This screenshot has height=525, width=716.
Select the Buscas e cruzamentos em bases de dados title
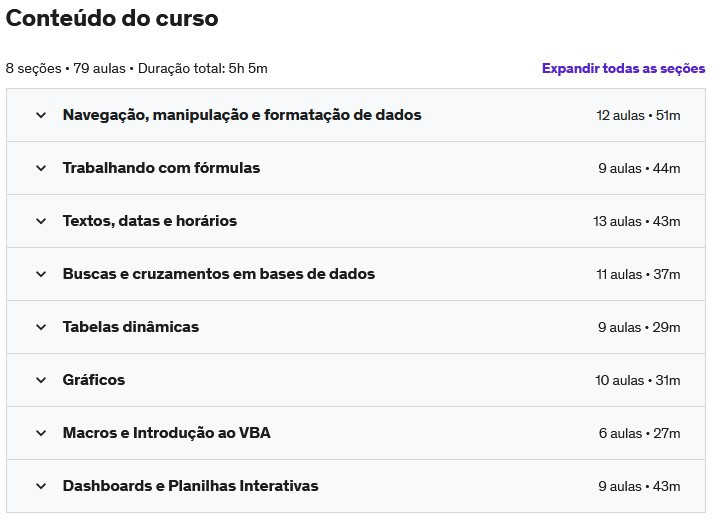click(x=219, y=274)
